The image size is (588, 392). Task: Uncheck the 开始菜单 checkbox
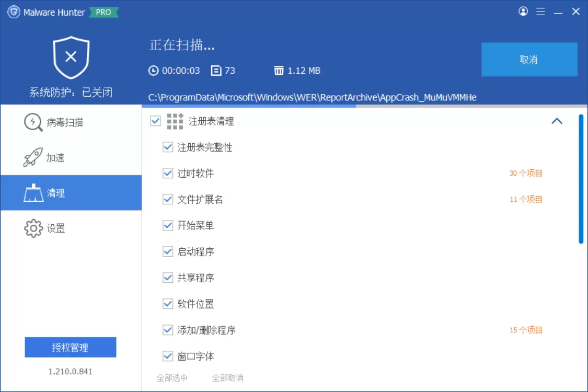point(167,226)
